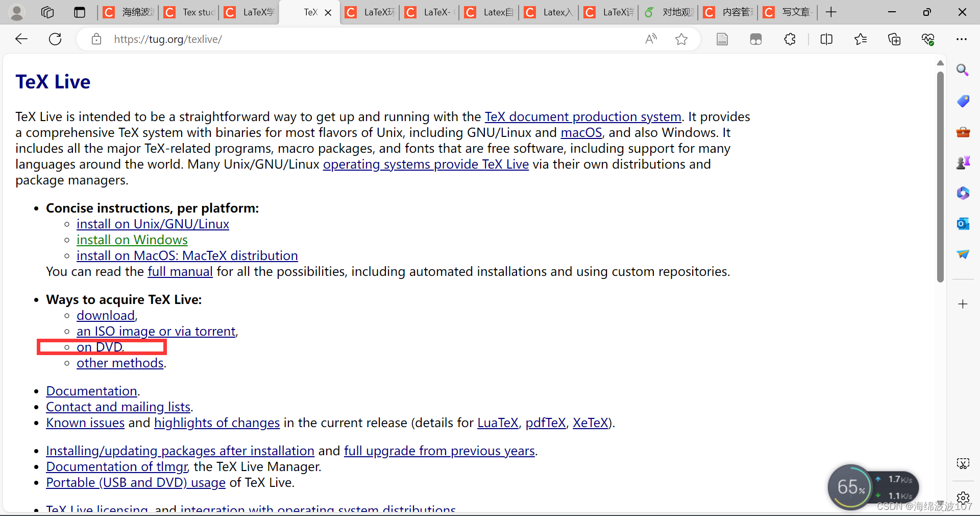The width and height of the screenshot is (980, 516).
Task: Open the Documentation link
Action: coord(91,391)
